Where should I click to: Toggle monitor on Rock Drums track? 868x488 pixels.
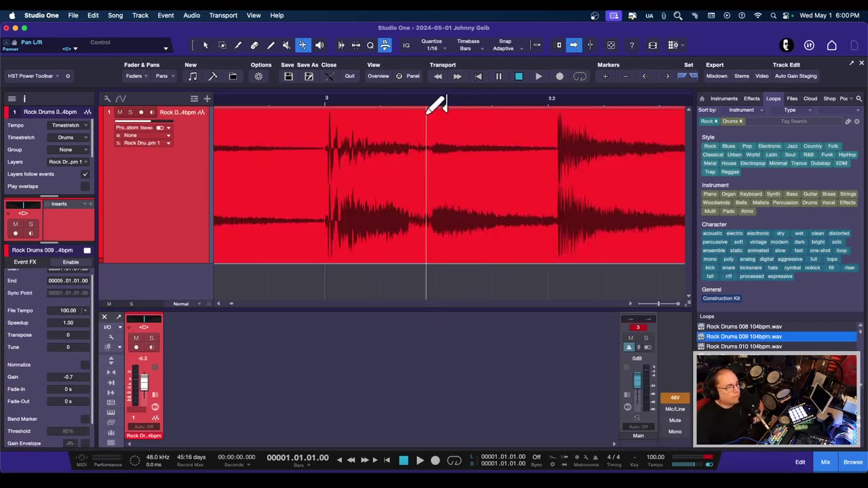pyautogui.click(x=151, y=113)
